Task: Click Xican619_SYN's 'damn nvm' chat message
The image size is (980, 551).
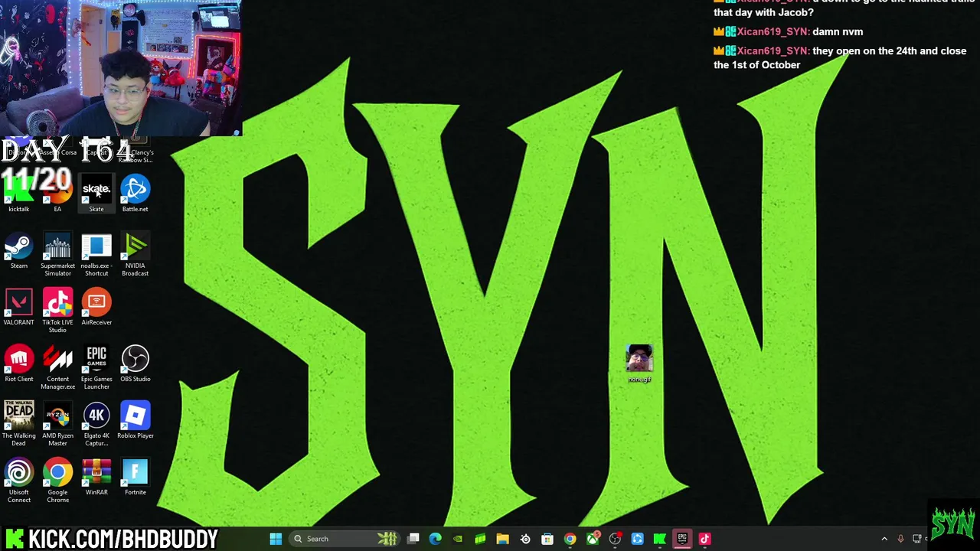Action: (x=788, y=31)
